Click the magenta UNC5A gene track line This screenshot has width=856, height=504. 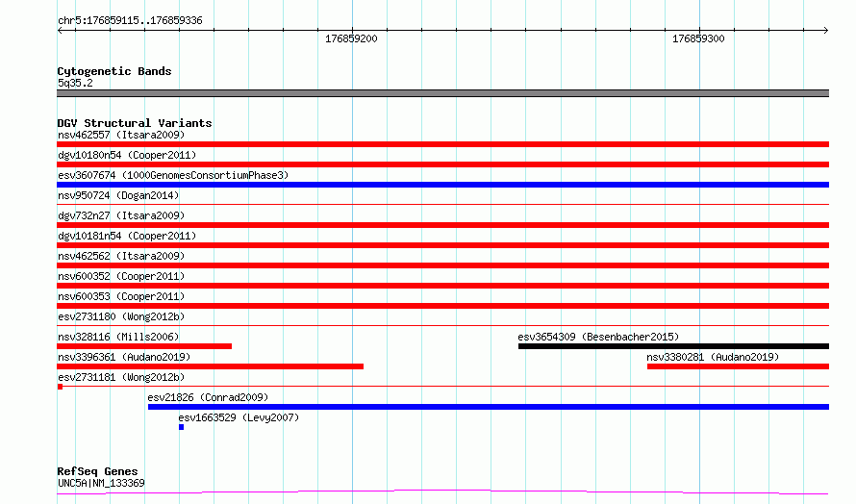[x=442, y=492]
